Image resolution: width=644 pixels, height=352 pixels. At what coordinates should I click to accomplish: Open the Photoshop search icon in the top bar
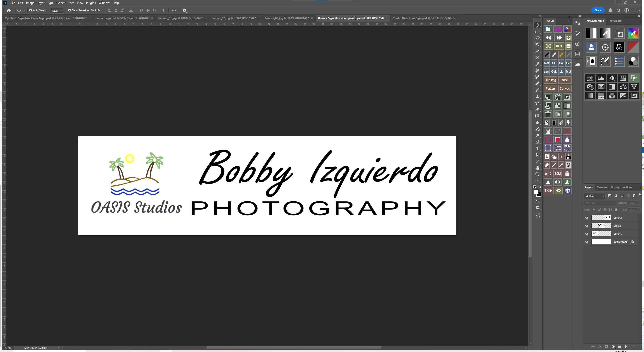pyautogui.click(x=618, y=10)
